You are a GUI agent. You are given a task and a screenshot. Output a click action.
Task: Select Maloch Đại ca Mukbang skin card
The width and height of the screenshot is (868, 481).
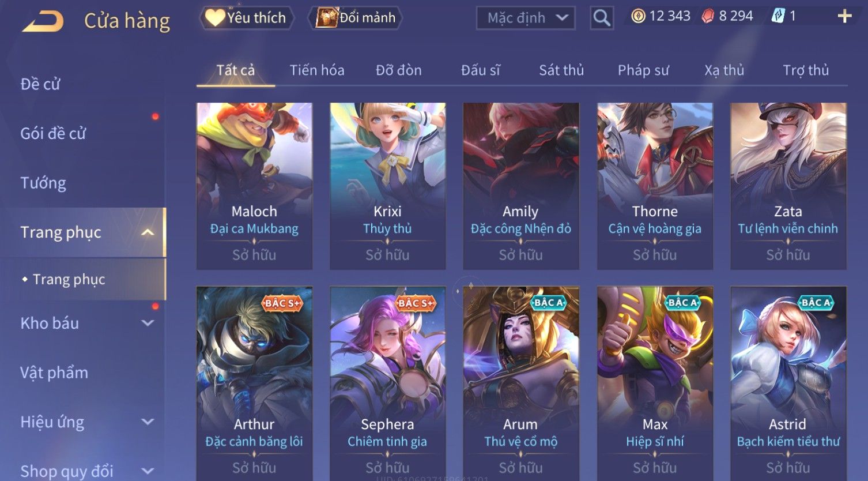click(x=254, y=186)
